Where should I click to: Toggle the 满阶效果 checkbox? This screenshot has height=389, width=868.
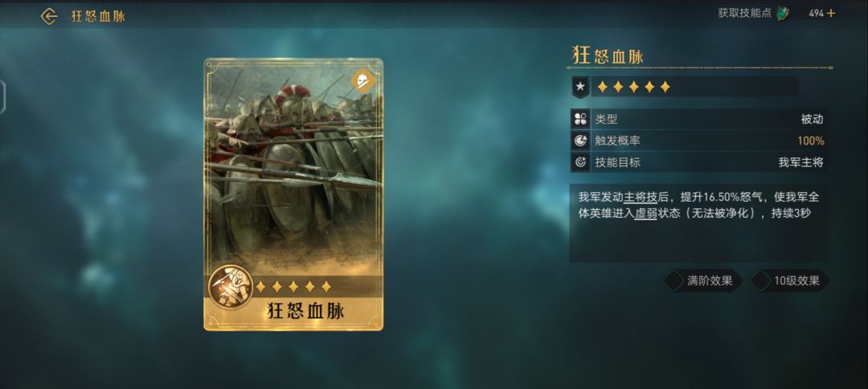coord(674,280)
